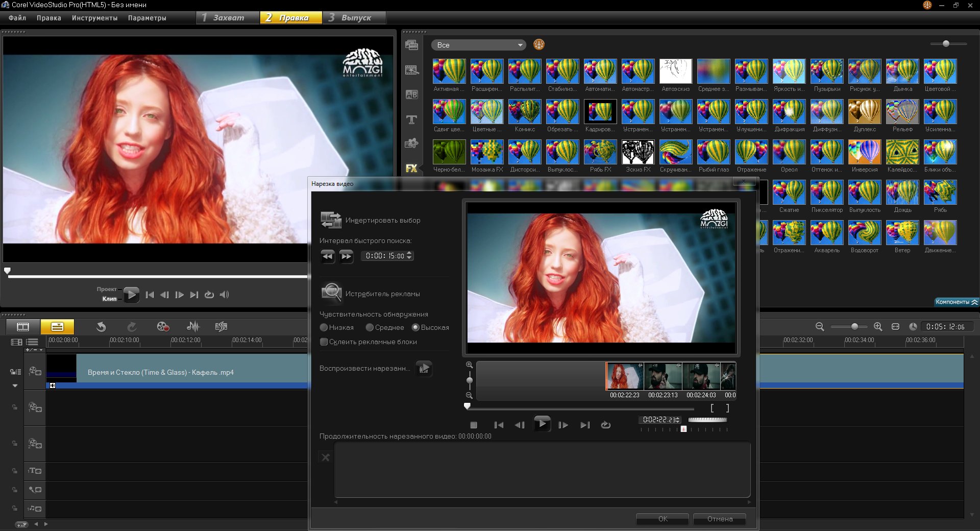Open the Record/Capture option reel icon
This screenshot has width=980, height=531.
point(163,327)
